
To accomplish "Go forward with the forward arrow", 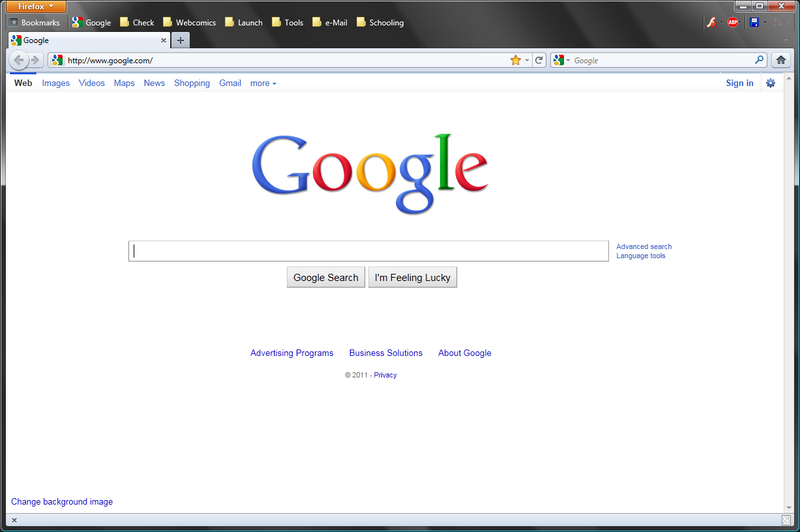I will tap(35, 60).
